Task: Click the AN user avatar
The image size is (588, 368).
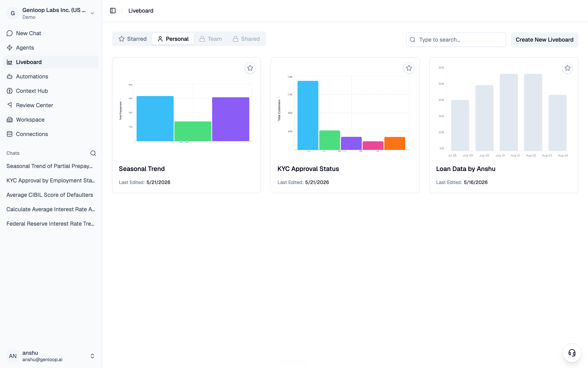Action: click(13, 356)
